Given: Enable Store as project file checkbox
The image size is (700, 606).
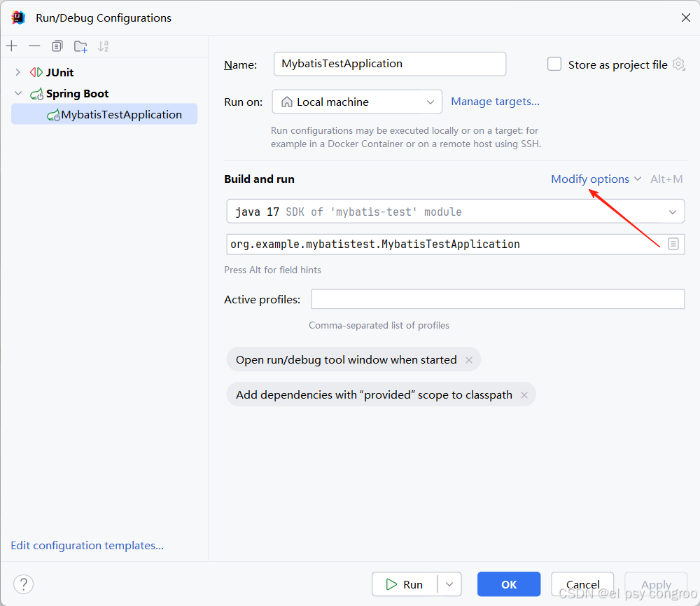Looking at the screenshot, I should point(554,64).
